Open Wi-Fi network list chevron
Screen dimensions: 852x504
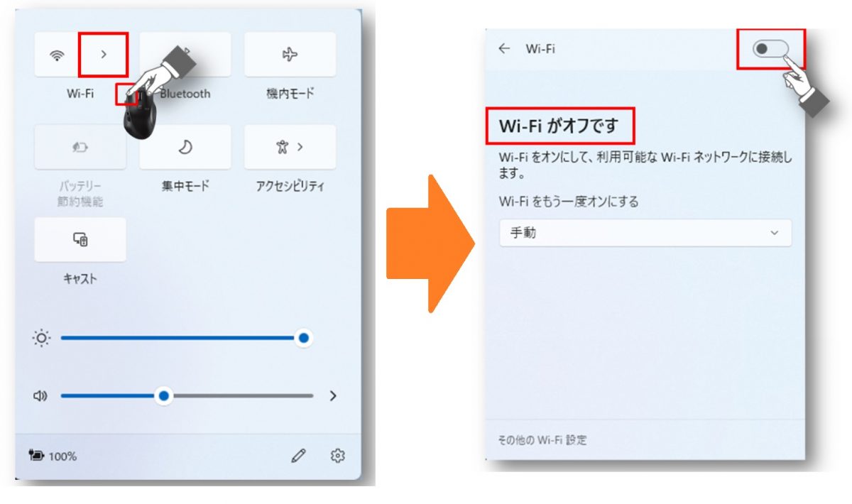(x=104, y=55)
